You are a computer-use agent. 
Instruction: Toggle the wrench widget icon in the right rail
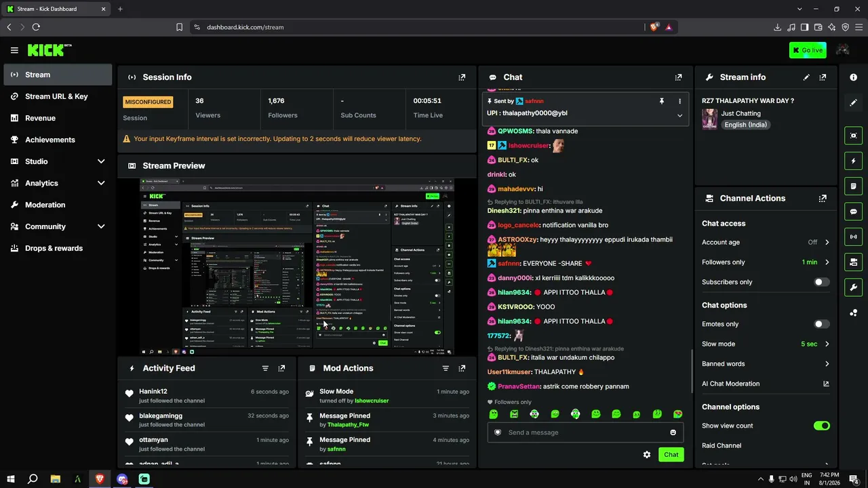[853, 287]
